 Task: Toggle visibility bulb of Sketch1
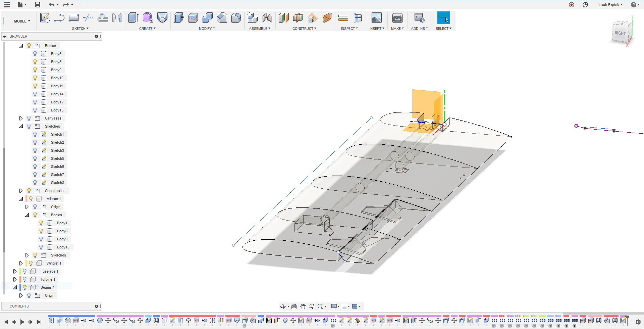pos(35,134)
